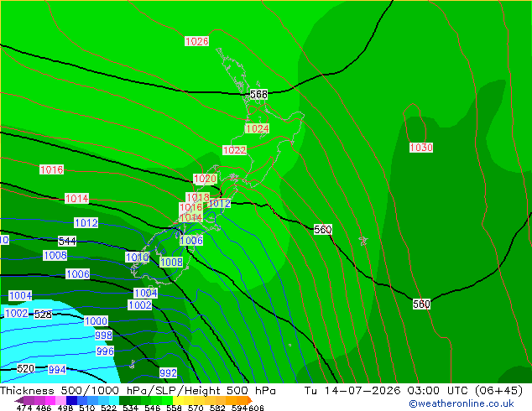Click the black 568 height contour label
This screenshot has height=411, width=532.
pos(259,94)
